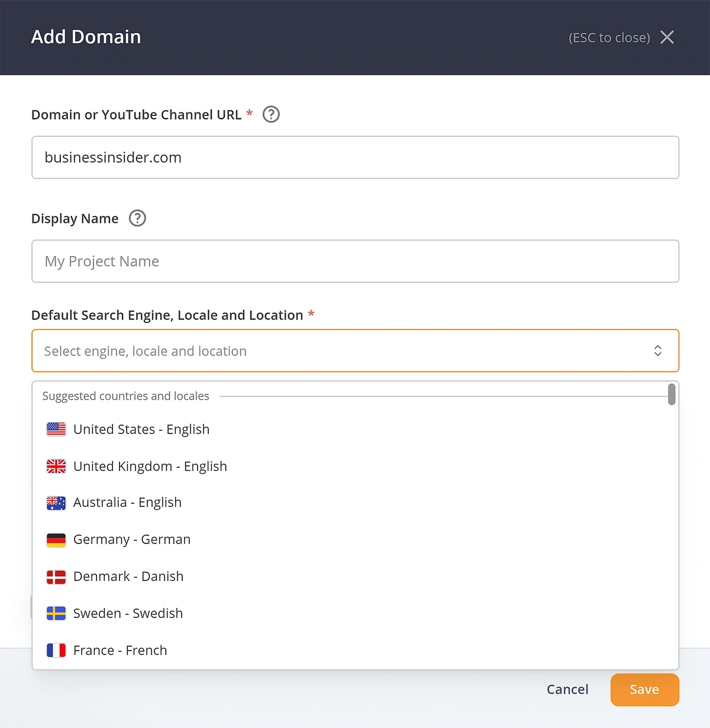
Task: Click the Germany flag icon
Action: (56, 539)
